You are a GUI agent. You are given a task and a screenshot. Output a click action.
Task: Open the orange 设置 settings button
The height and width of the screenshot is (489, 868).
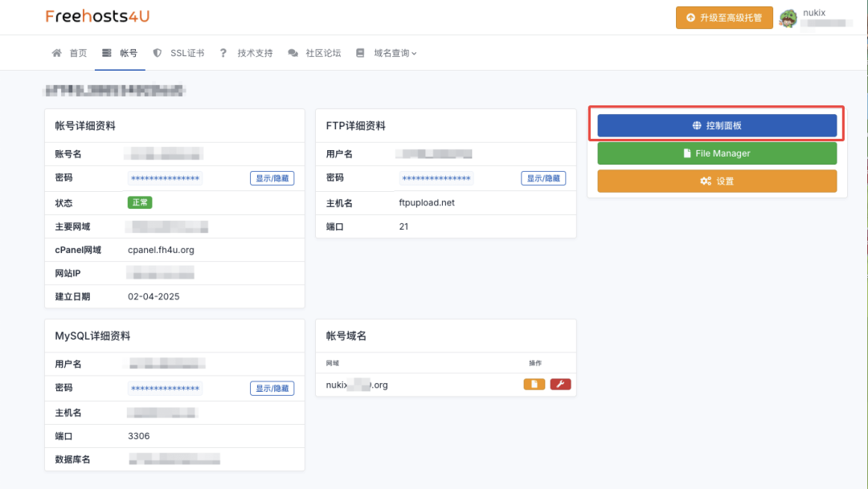pos(717,181)
